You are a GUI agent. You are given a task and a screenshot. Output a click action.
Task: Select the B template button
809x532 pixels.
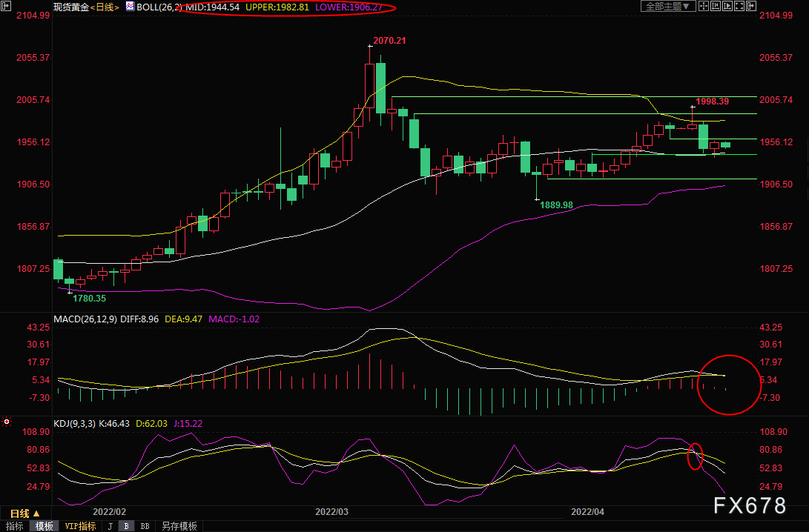tap(126, 526)
